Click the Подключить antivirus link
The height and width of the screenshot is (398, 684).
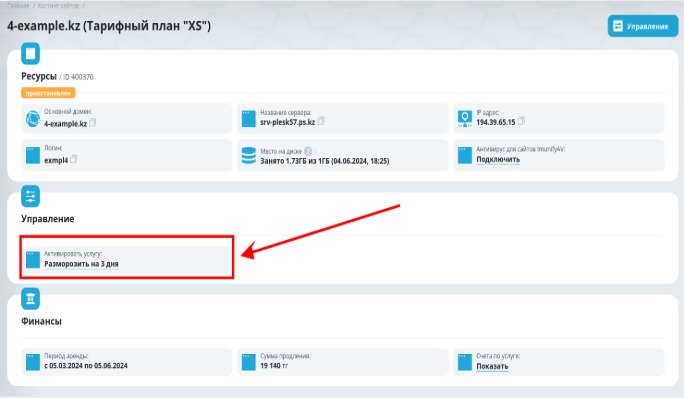498,159
